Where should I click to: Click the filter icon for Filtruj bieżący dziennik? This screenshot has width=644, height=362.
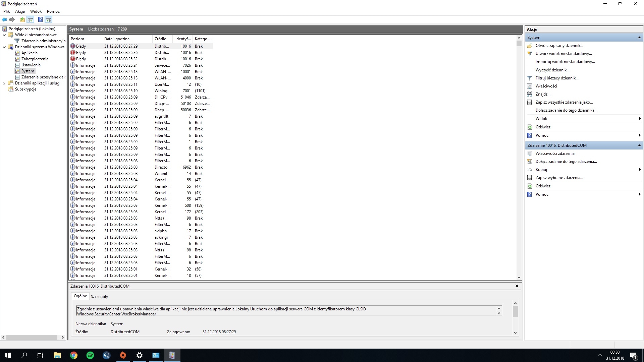click(530, 78)
